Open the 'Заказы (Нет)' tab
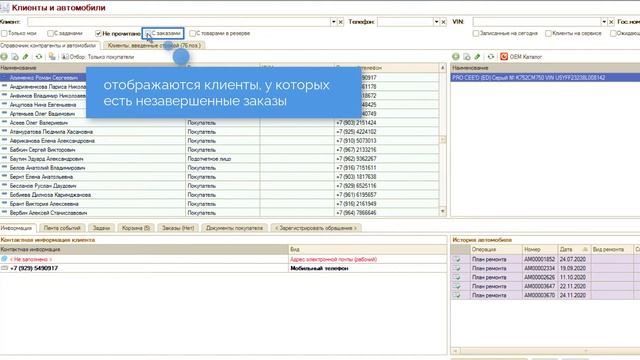 pos(178,228)
